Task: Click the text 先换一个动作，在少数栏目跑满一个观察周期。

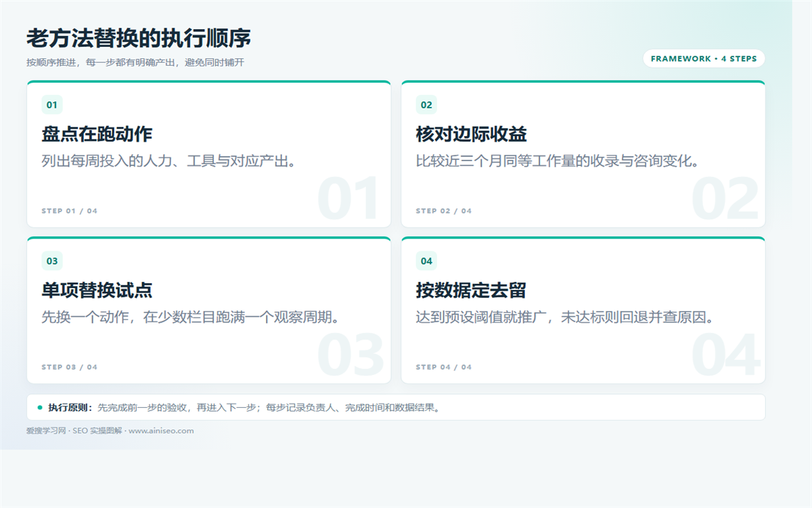Action: [x=191, y=318]
